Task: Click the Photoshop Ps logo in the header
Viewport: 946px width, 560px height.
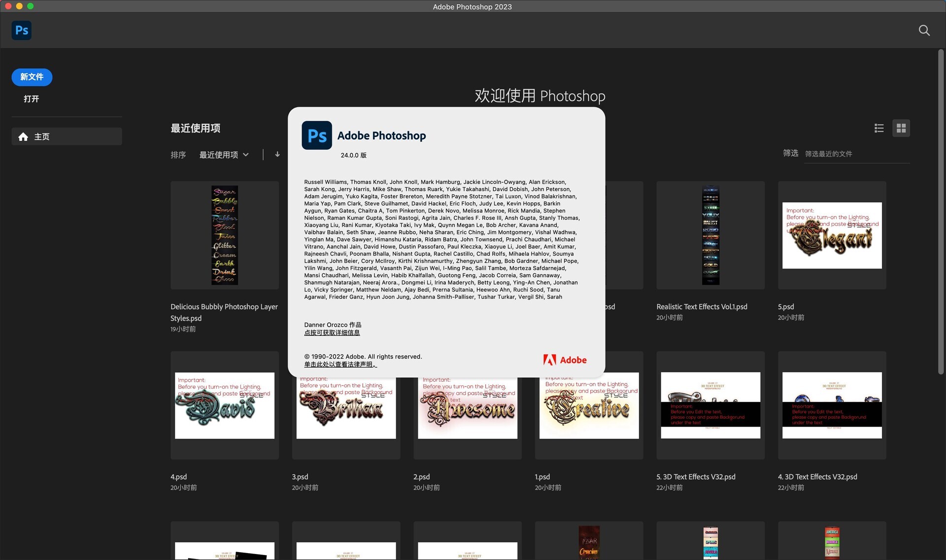Action: pyautogui.click(x=22, y=30)
